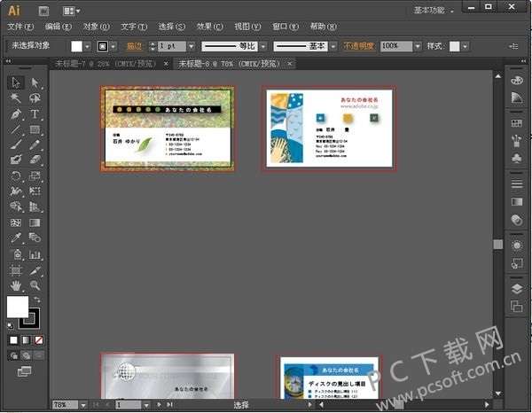This screenshot has height=413, width=532.
Task: Activate the Slice tool
Action: (x=35, y=270)
